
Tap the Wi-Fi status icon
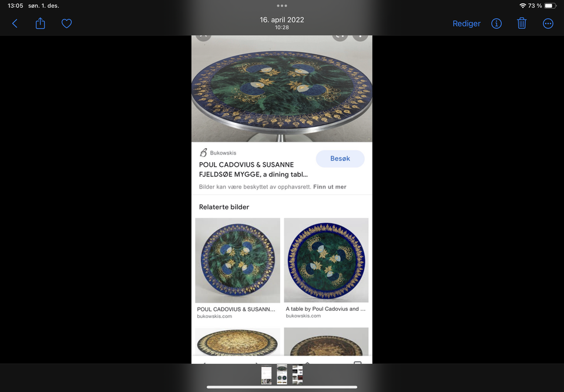coord(523,6)
